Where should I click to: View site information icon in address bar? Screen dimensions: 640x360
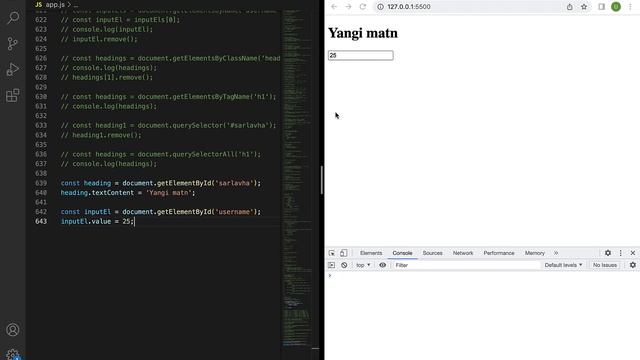click(x=380, y=7)
